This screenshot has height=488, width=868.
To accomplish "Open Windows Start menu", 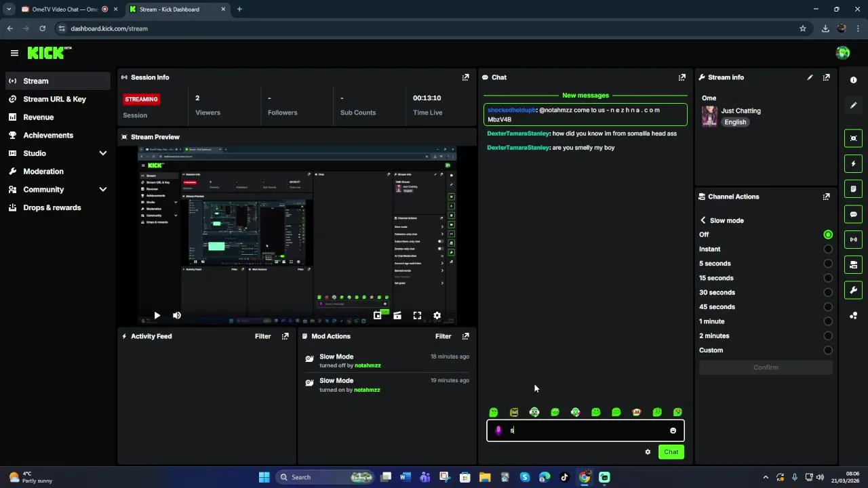I will click(264, 477).
